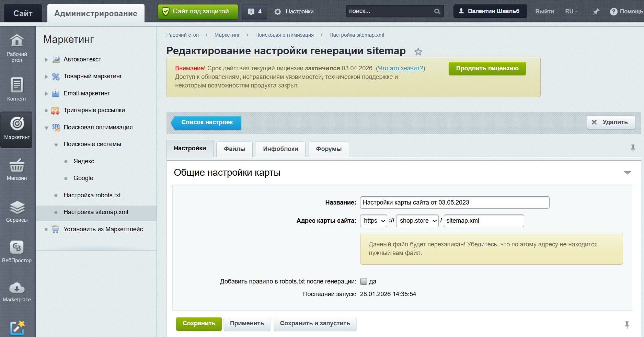Switch to the Файлы tab
Image resolution: width=644 pixels, height=337 pixels.
(x=234, y=149)
